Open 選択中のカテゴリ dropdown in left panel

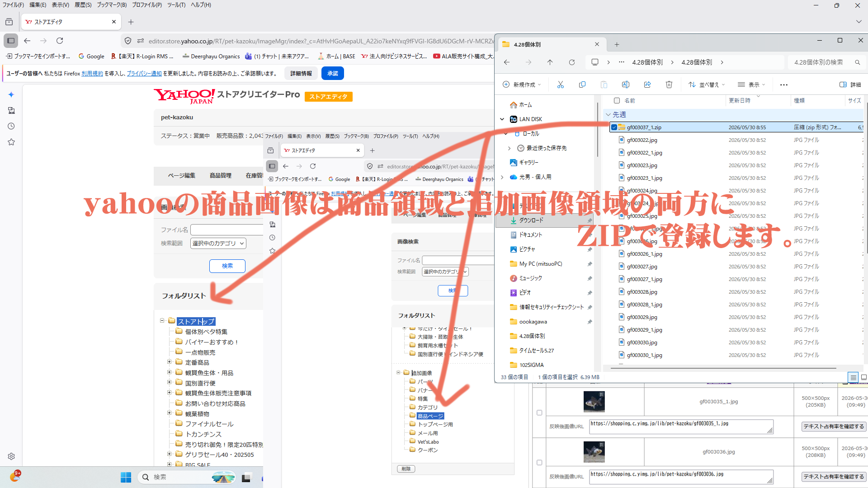point(218,243)
